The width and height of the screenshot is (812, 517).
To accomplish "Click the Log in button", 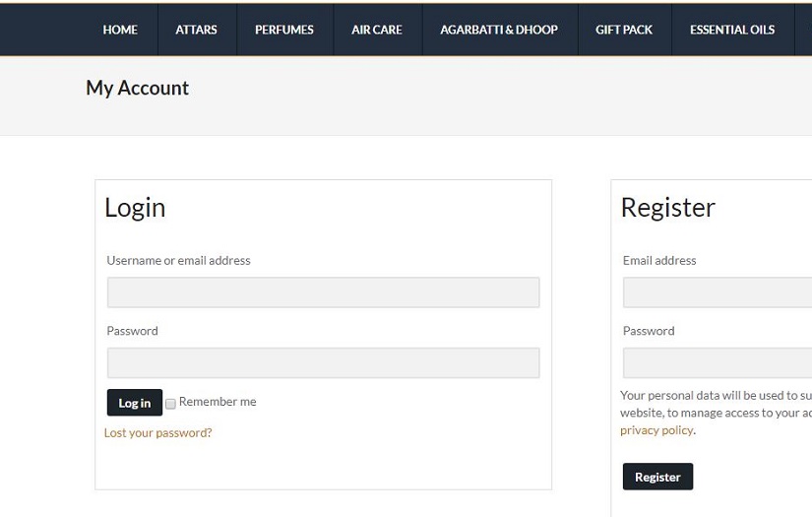I will tap(134, 403).
